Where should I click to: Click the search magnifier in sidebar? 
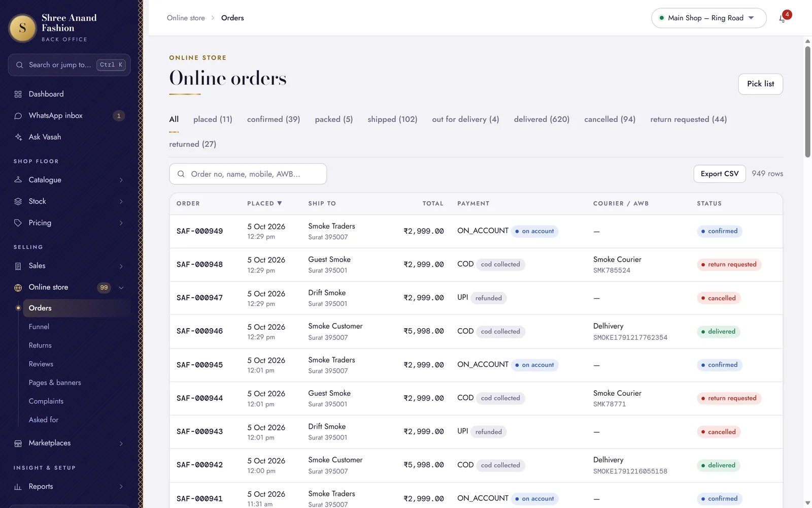click(x=20, y=65)
